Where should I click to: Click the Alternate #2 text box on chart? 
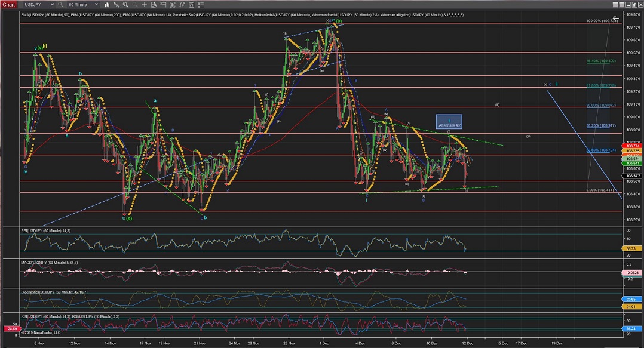tap(449, 122)
